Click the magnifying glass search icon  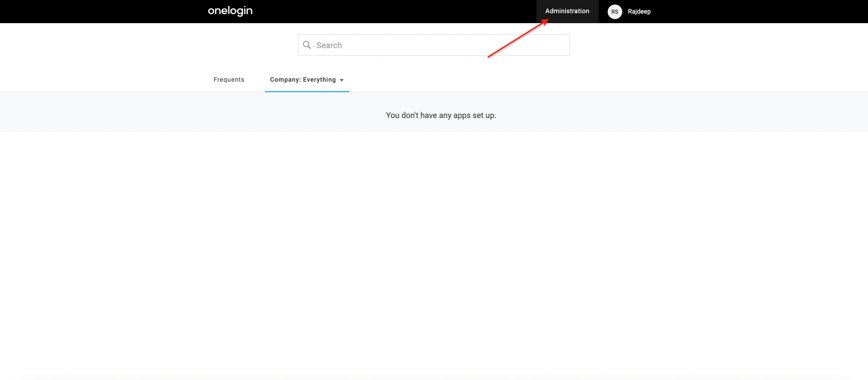[307, 45]
